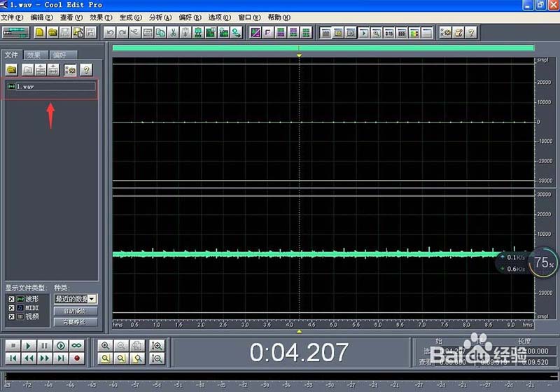Click the Rewind button

29,358
